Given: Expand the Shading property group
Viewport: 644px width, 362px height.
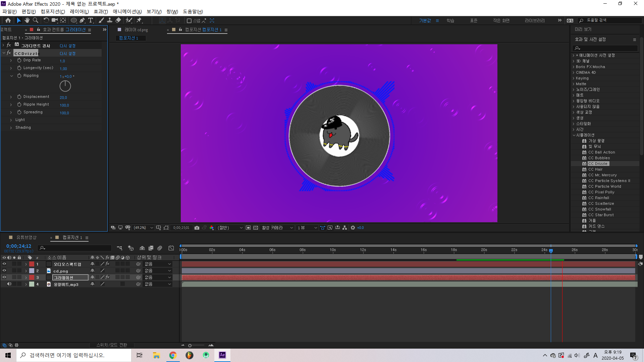Looking at the screenshot, I should click(11, 128).
